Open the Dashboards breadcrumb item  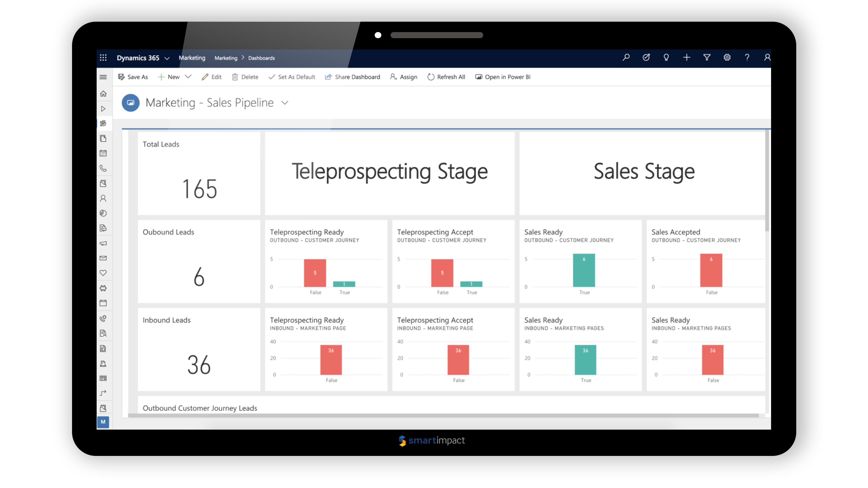[262, 58]
